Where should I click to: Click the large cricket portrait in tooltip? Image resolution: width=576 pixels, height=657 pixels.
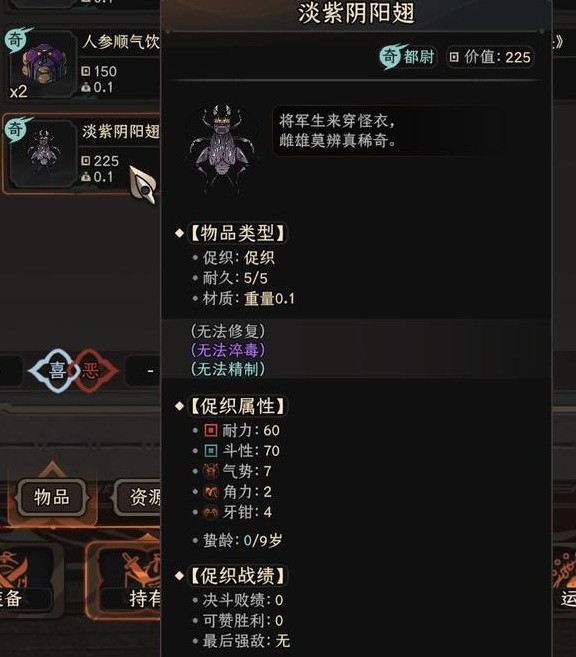222,145
